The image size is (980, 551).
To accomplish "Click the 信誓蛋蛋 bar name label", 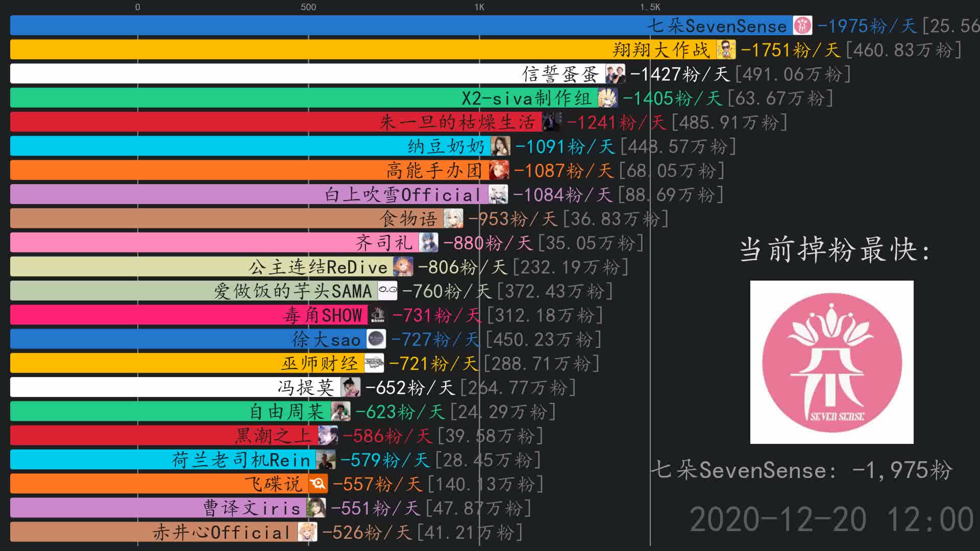I will tap(560, 74).
